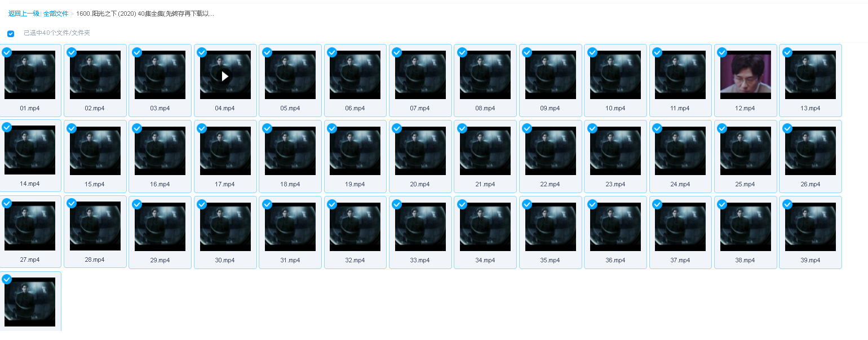Uncheck the 26.mp4 selection badge
This screenshot has width=868, height=340.
click(x=787, y=128)
